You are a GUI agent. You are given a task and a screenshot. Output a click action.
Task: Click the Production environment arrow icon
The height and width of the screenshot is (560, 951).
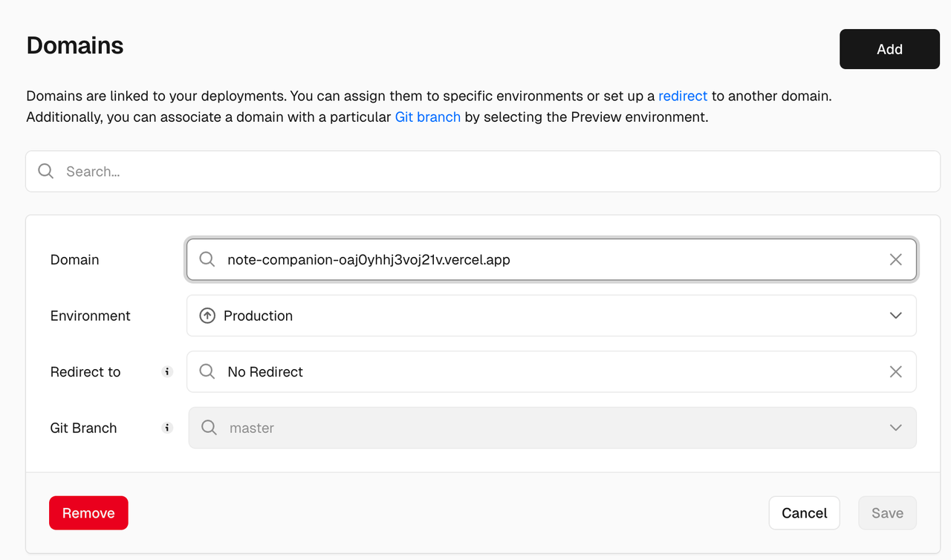pos(207,316)
